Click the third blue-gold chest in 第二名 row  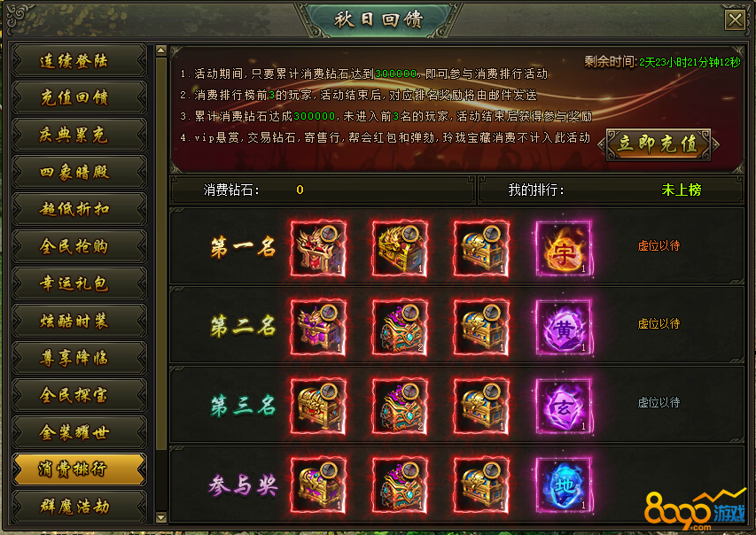coord(481,328)
